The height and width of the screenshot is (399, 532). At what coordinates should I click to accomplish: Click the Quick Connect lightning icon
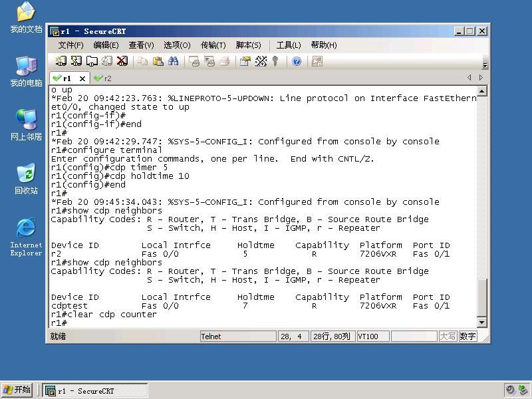[76, 61]
